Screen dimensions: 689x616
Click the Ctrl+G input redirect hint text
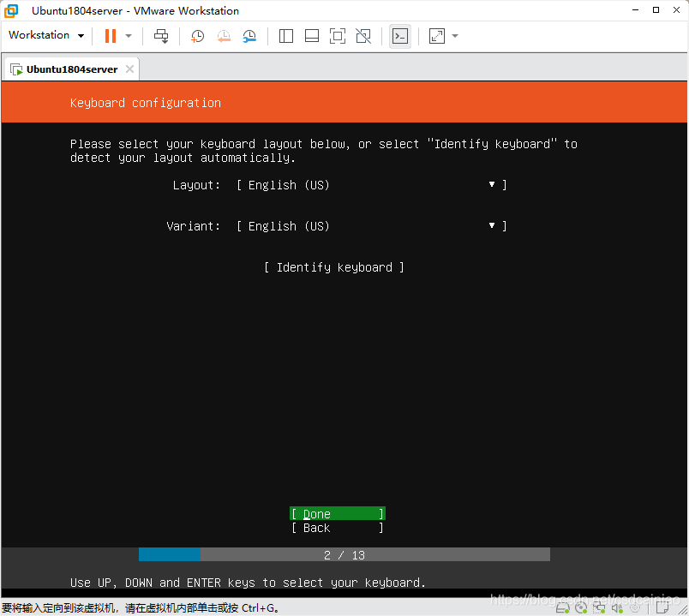(141, 608)
